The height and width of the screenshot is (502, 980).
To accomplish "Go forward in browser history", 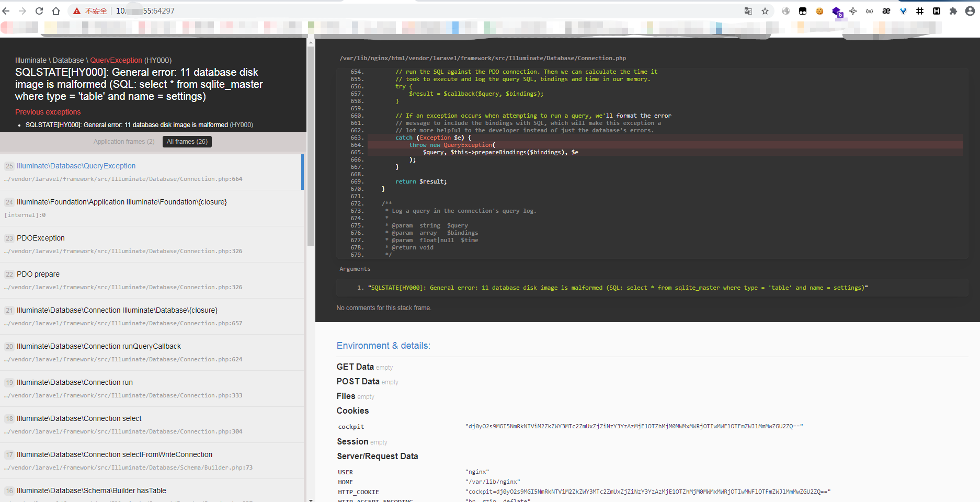I will click(22, 11).
